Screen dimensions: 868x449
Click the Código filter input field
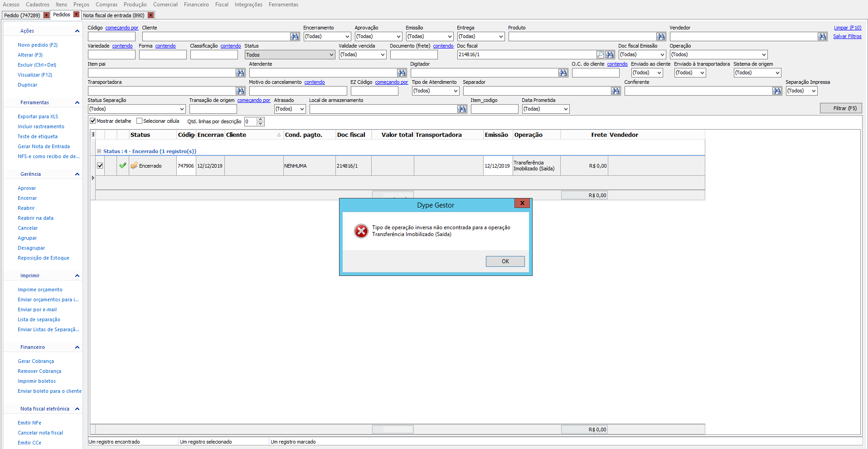point(112,36)
